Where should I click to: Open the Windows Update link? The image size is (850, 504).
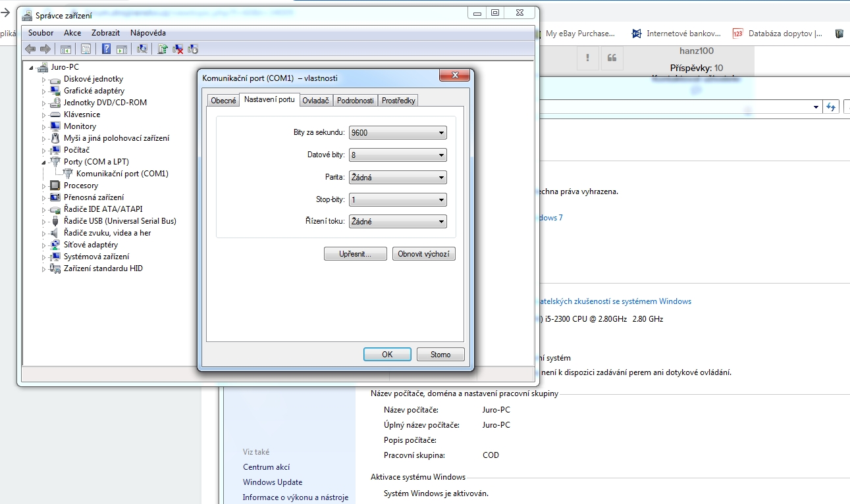pos(273,482)
